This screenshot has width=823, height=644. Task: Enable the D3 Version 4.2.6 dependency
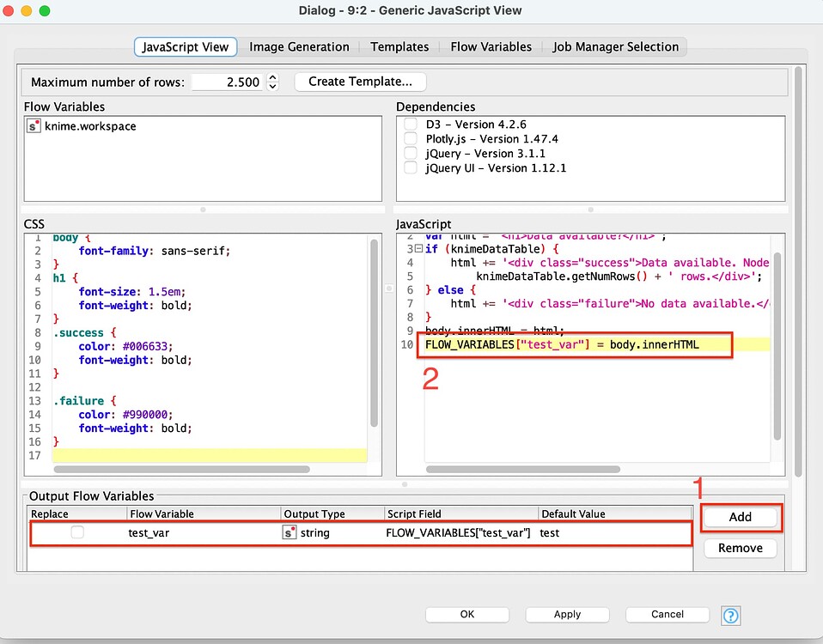pyautogui.click(x=411, y=125)
